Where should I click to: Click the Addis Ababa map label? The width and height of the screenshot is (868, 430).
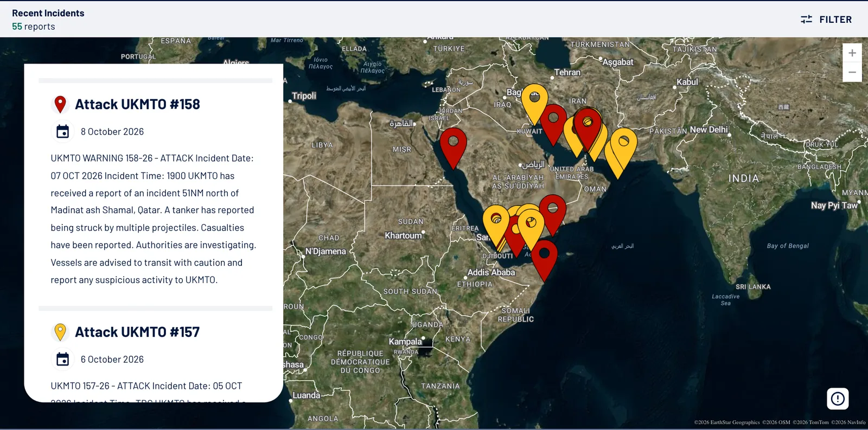point(491,272)
